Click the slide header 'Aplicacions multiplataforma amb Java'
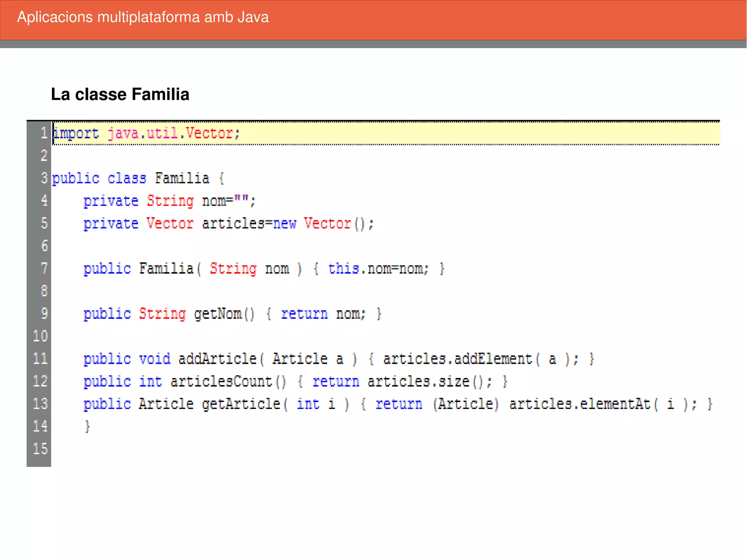The image size is (747, 560). [143, 18]
